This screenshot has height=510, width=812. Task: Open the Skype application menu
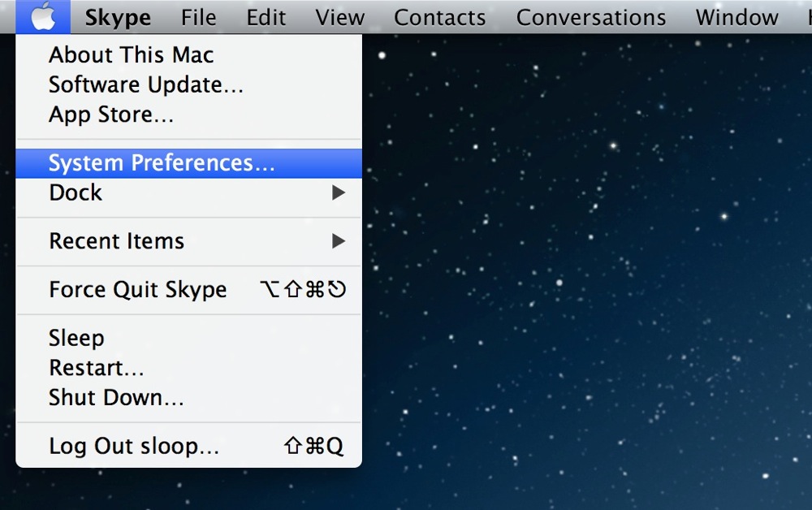(118, 18)
